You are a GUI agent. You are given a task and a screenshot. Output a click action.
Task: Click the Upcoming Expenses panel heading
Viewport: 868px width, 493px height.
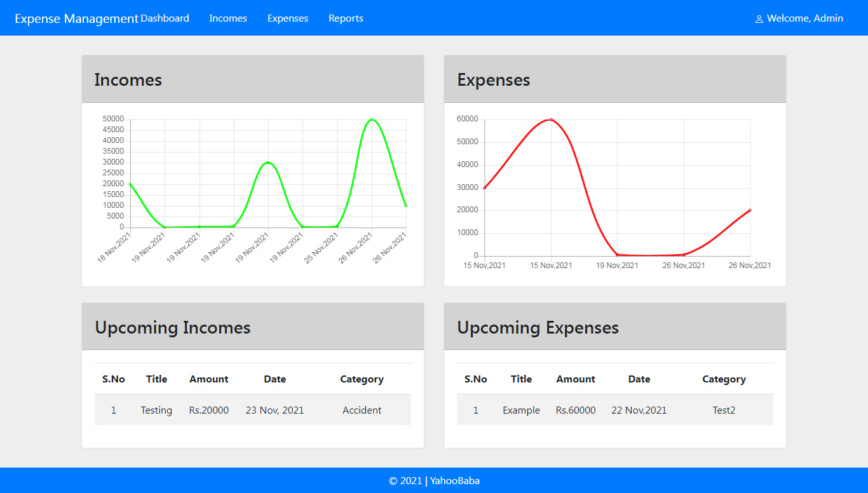(x=538, y=328)
